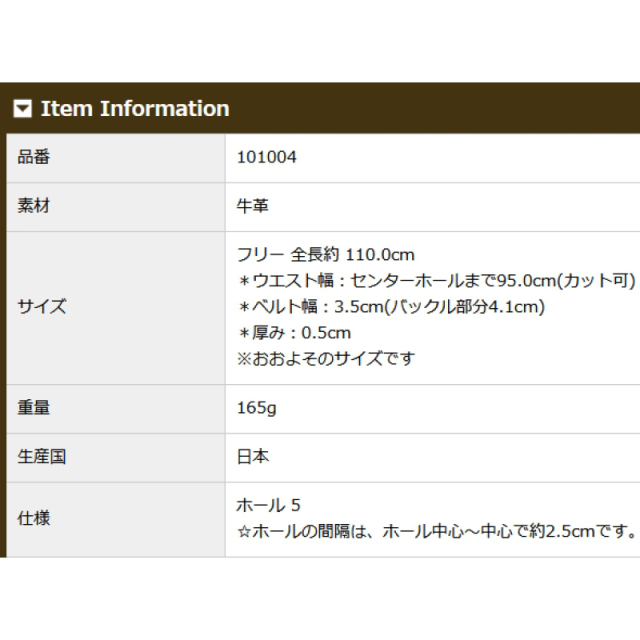
Task: Click the サイズ row label
Action: click(x=42, y=307)
